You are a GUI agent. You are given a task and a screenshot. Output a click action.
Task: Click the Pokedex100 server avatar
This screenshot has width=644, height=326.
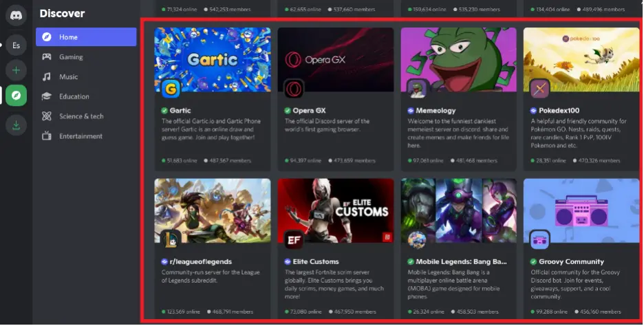pyautogui.click(x=539, y=88)
